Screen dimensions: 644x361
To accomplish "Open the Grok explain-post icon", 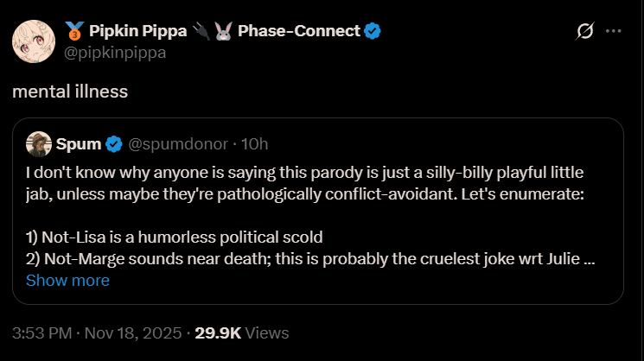I will point(585,31).
